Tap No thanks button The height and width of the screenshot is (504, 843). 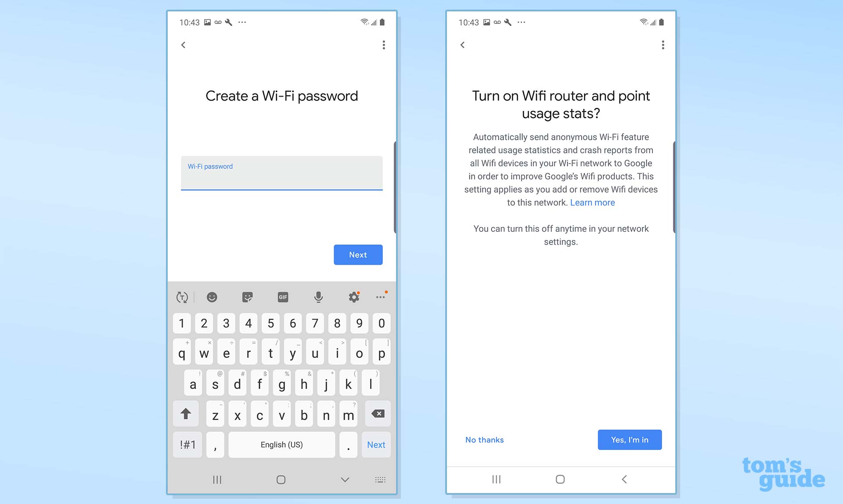coord(484,439)
